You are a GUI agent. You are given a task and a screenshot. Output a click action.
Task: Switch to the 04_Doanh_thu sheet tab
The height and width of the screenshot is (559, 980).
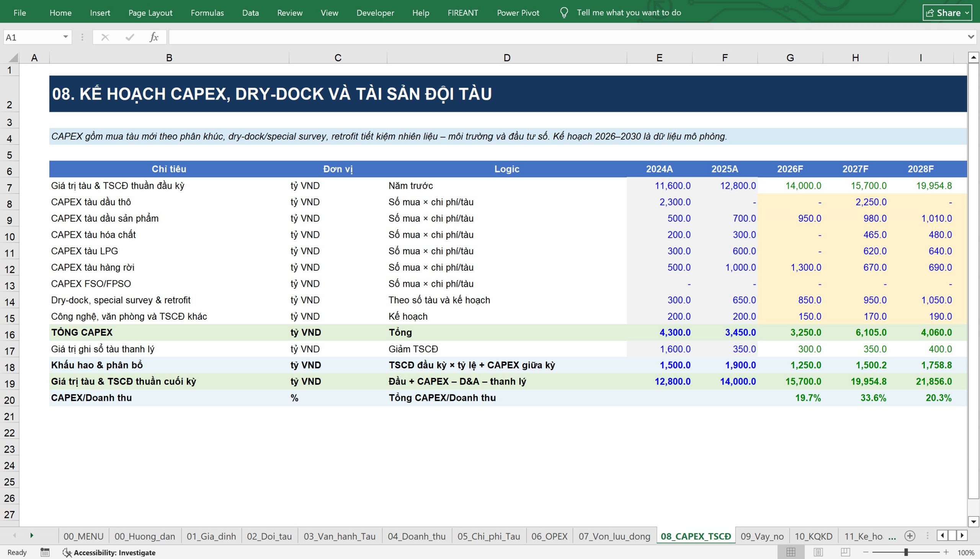(416, 536)
